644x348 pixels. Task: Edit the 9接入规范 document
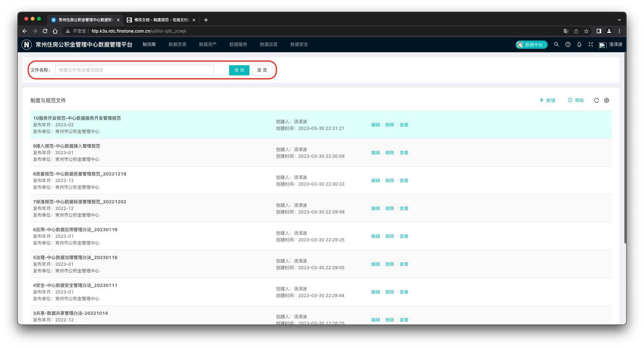376,153
